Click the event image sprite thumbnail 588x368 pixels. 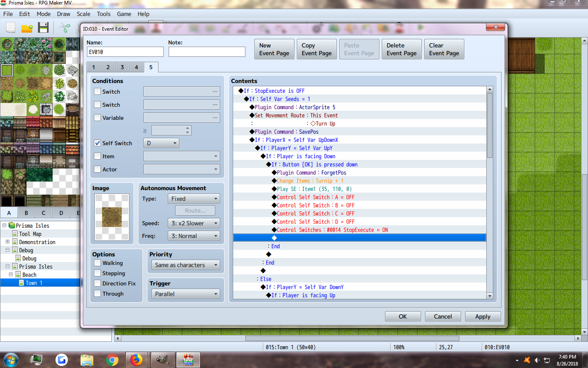(112, 217)
